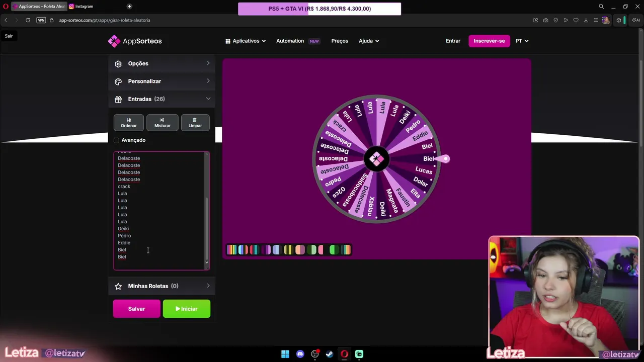Image resolution: width=644 pixels, height=362 pixels.
Task: Expand the Ajuda dropdown menu
Action: click(369, 41)
